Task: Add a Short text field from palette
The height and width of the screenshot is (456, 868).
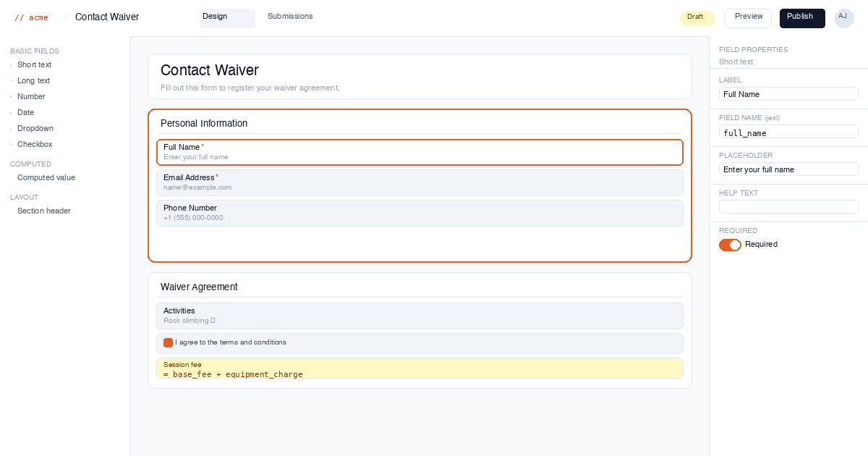Action: tap(34, 65)
